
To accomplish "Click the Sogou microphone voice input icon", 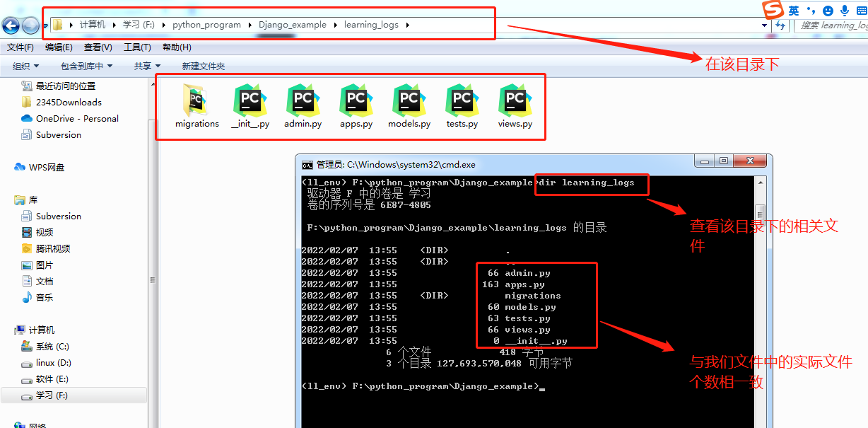I will click(x=845, y=11).
